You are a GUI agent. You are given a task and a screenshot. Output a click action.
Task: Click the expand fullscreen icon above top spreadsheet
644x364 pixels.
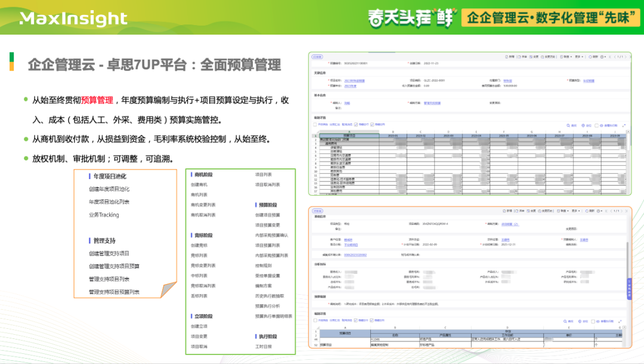[624, 125]
